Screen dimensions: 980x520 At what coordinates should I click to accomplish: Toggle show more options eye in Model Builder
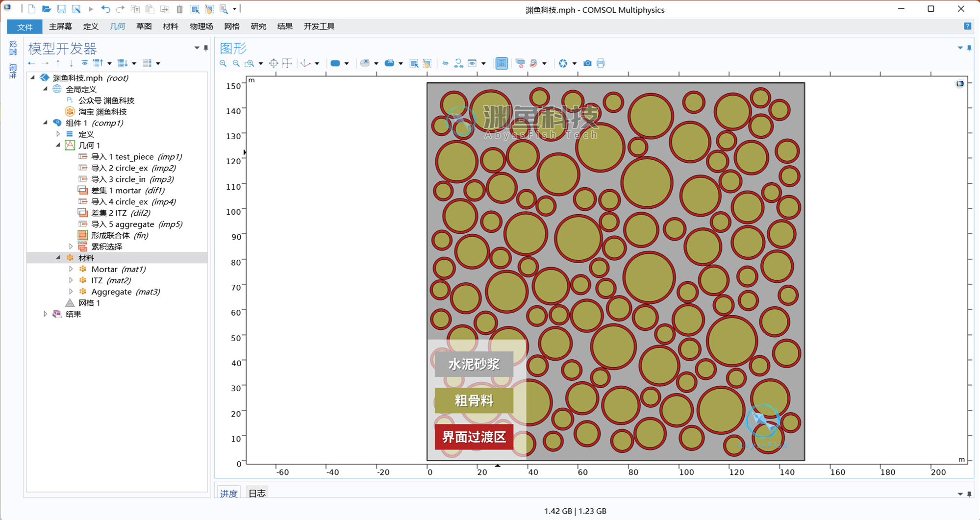(x=85, y=63)
